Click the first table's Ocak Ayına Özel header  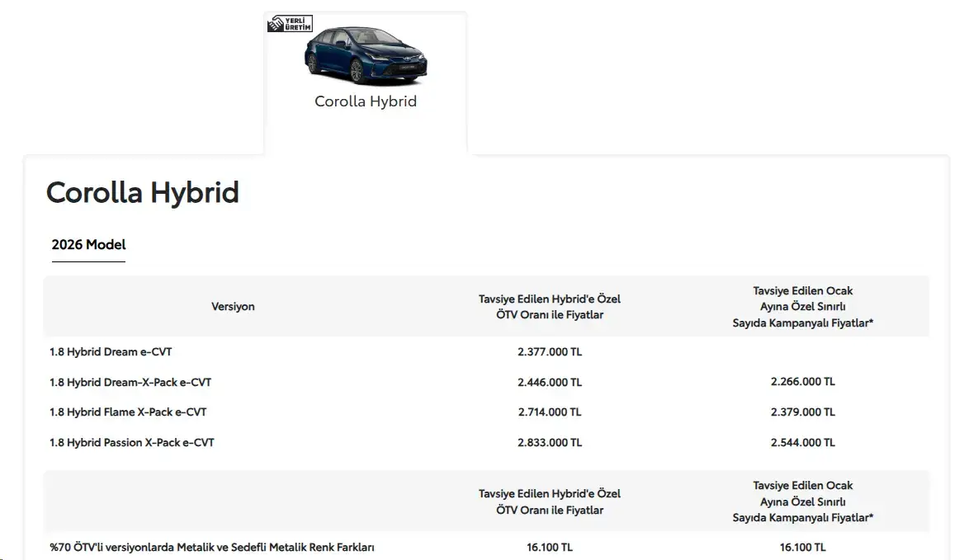803,307
